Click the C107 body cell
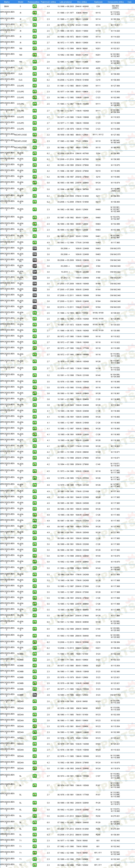This screenshot has height=868, width=135. coord(98,776)
